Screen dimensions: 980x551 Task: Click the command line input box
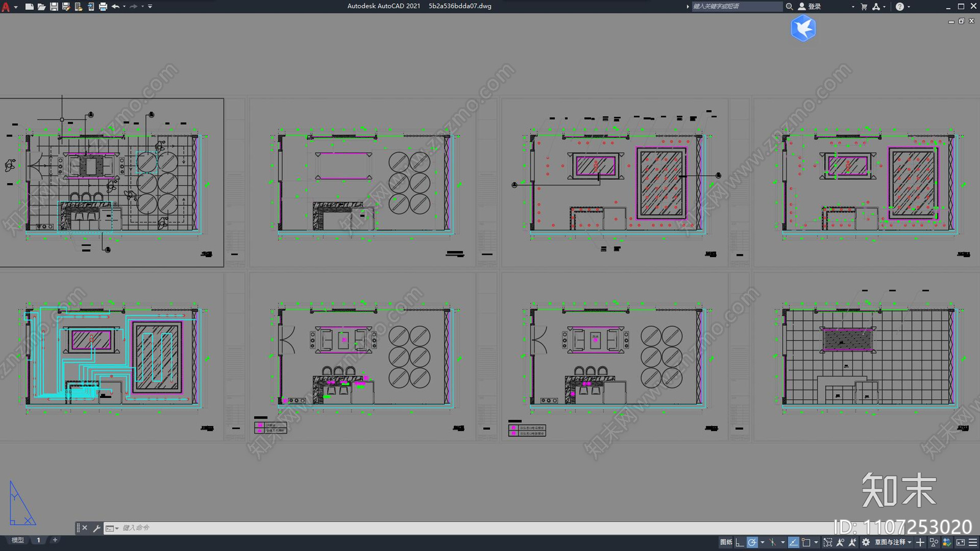click(429, 528)
